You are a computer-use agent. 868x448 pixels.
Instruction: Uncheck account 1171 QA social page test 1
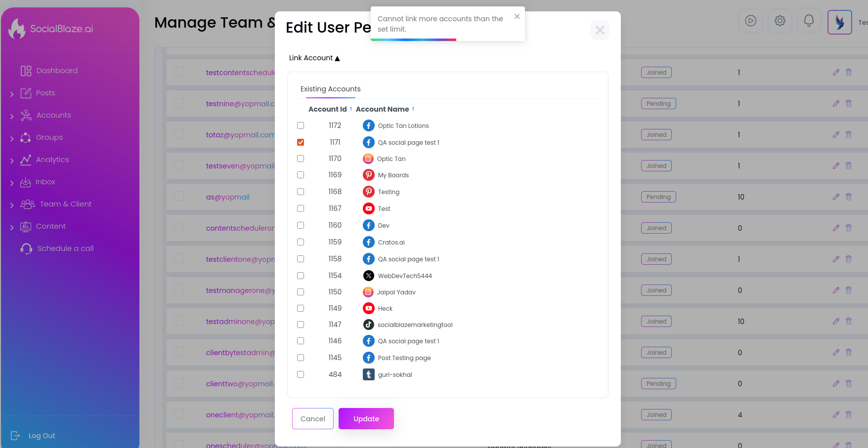click(301, 142)
